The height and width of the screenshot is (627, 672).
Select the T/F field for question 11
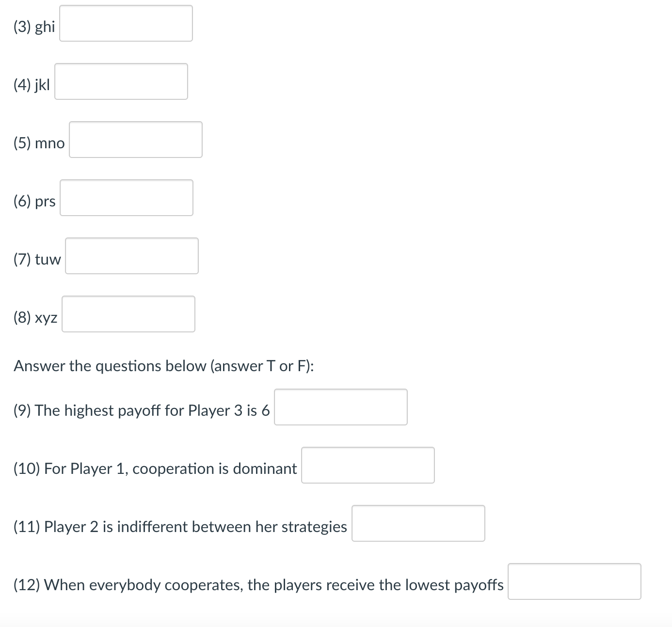(418, 523)
